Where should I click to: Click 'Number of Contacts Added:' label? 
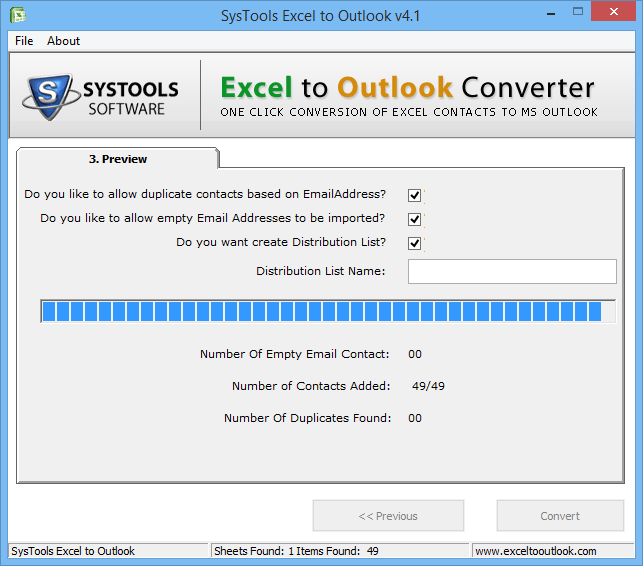click(x=311, y=386)
